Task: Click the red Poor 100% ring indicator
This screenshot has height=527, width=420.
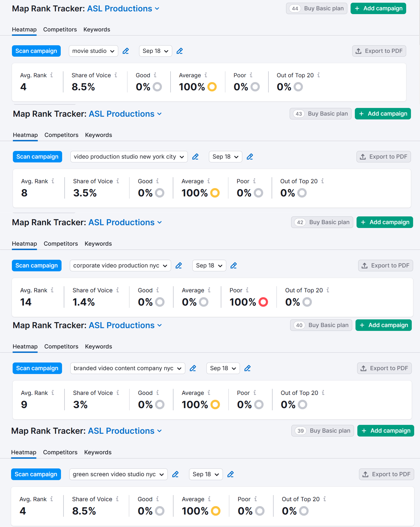Action: (x=263, y=302)
